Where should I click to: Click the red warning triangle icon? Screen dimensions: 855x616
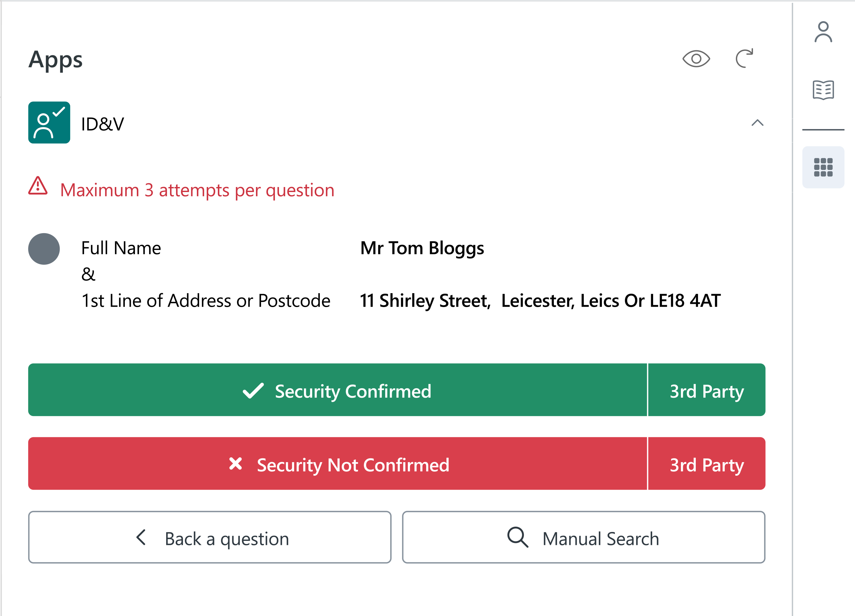tap(38, 186)
